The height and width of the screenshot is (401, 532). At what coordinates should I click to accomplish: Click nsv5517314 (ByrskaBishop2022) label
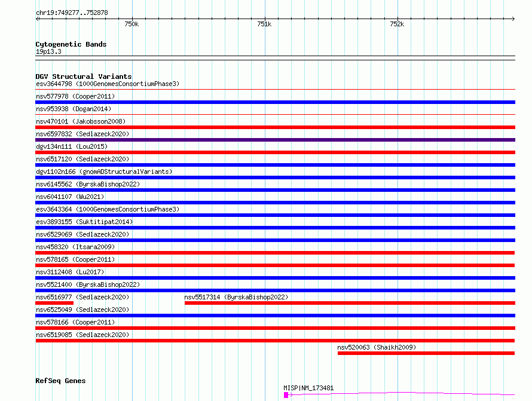coord(236,297)
